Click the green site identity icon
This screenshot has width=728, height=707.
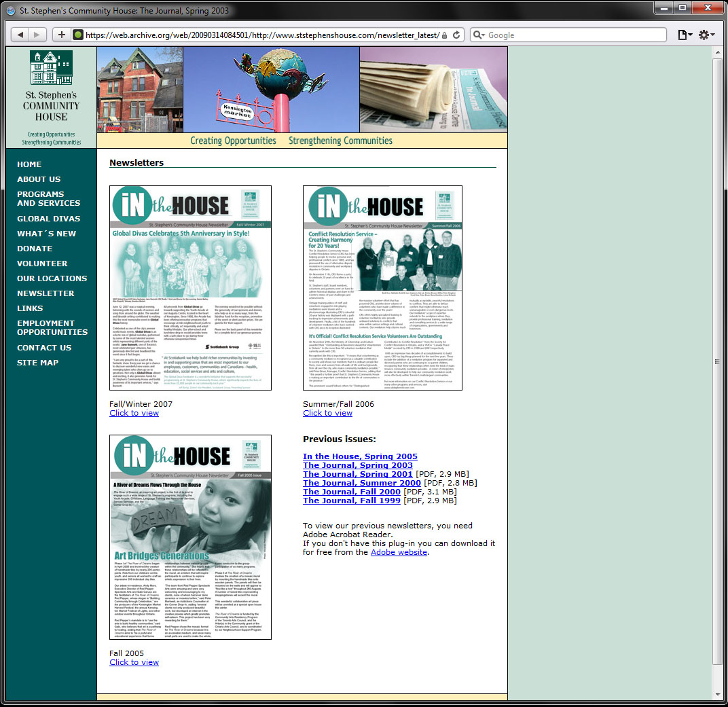click(x=78, y=35)
